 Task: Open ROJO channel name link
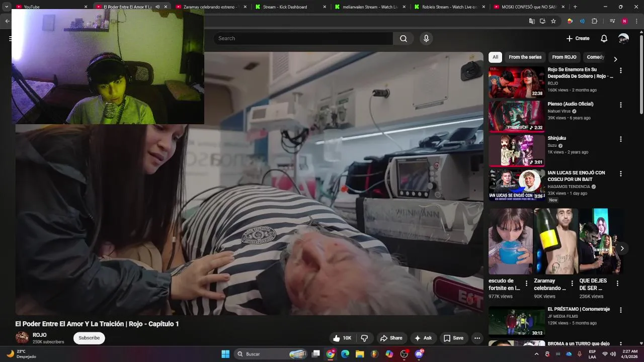[x=40, y=335]
